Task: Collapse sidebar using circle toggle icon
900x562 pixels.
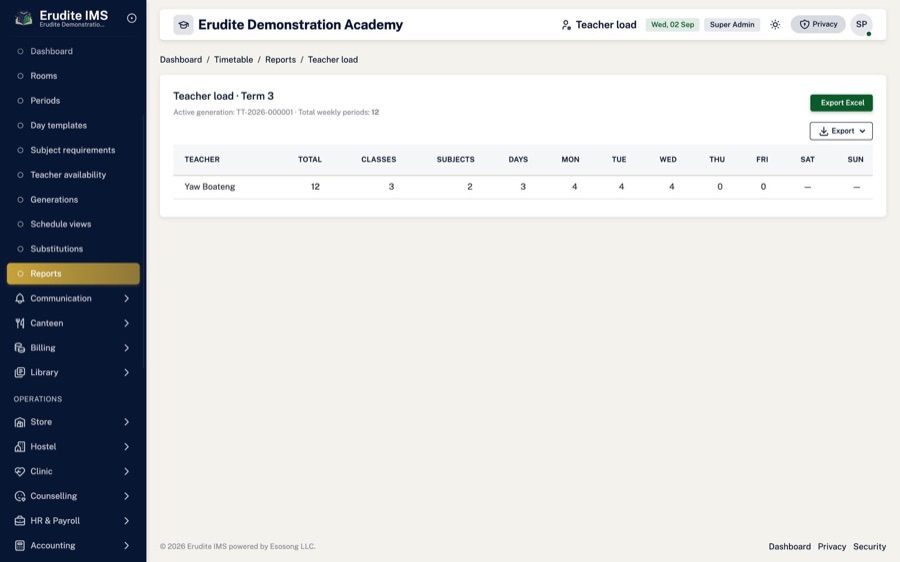Action: [x=131, y=18]
